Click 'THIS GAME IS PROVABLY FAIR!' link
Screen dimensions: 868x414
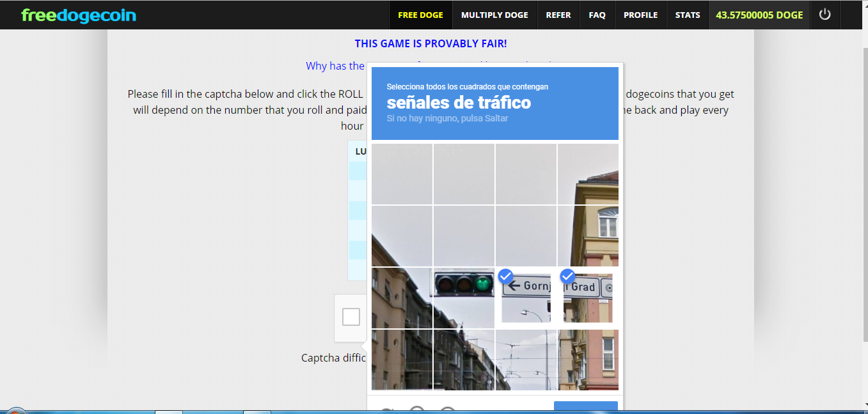click(431, 43)
